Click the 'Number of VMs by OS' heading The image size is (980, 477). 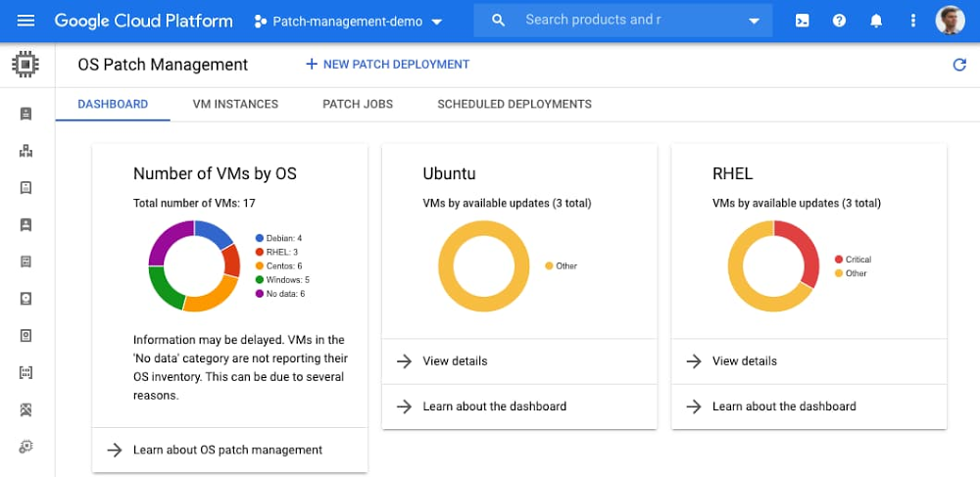215,173
